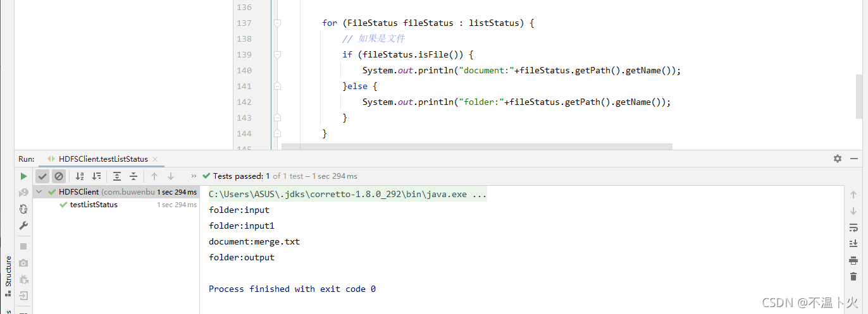The width and height of the screenshot is (868, 314).
Task: Click the editor horizontal scrollbar
Action: [477, 147]
